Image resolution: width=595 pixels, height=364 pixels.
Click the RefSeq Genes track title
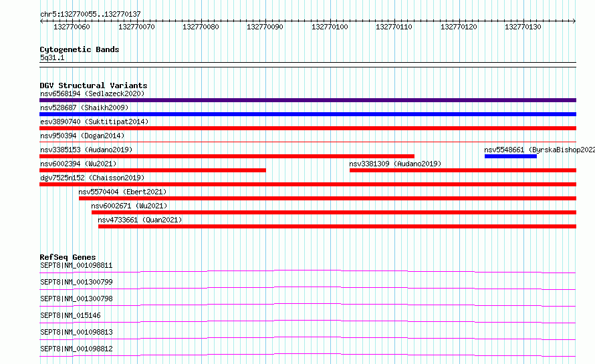point(68,257)
